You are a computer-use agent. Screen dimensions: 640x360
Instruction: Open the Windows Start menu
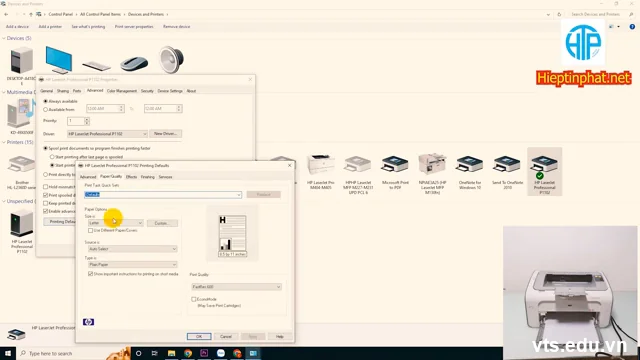pyautogui.click(x=8, y=353)
